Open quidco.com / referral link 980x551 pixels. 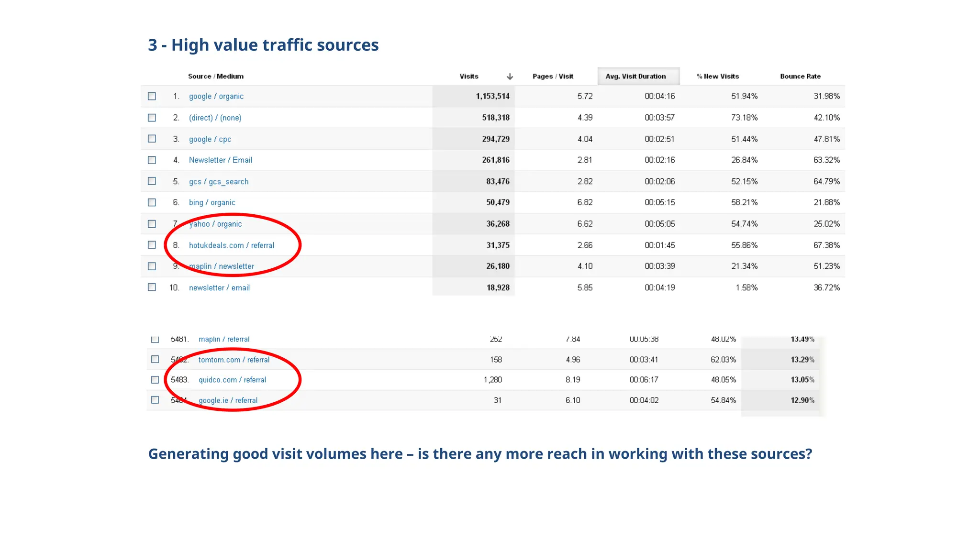pos(232,380)
